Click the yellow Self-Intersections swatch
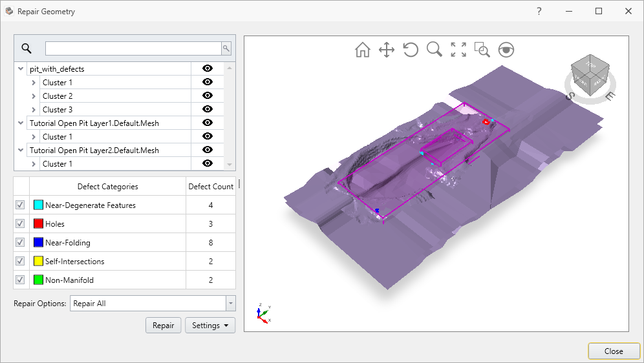644x363 pixels. [x=38, y=261]
